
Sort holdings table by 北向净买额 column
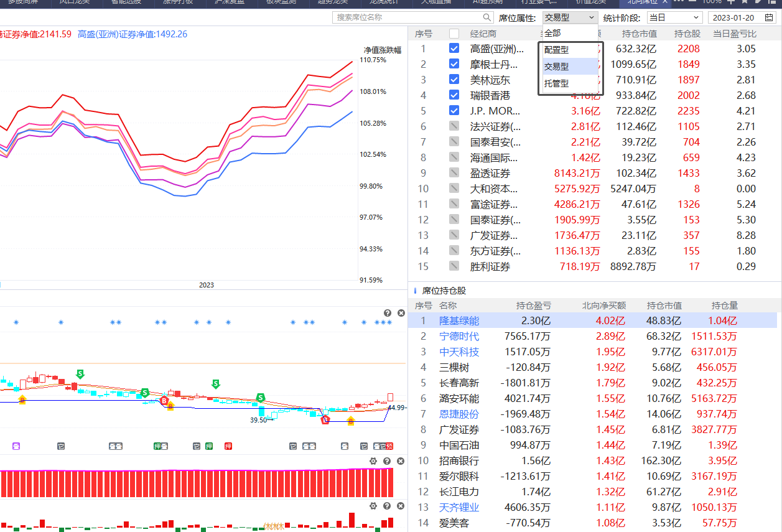(603, 306)
